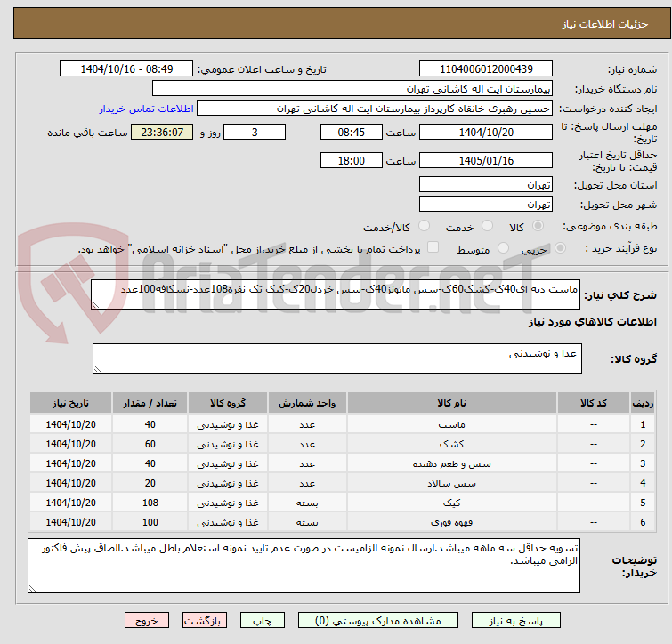Click the 'غذا و نوشیدنی' goods group text area

point(336,358)
